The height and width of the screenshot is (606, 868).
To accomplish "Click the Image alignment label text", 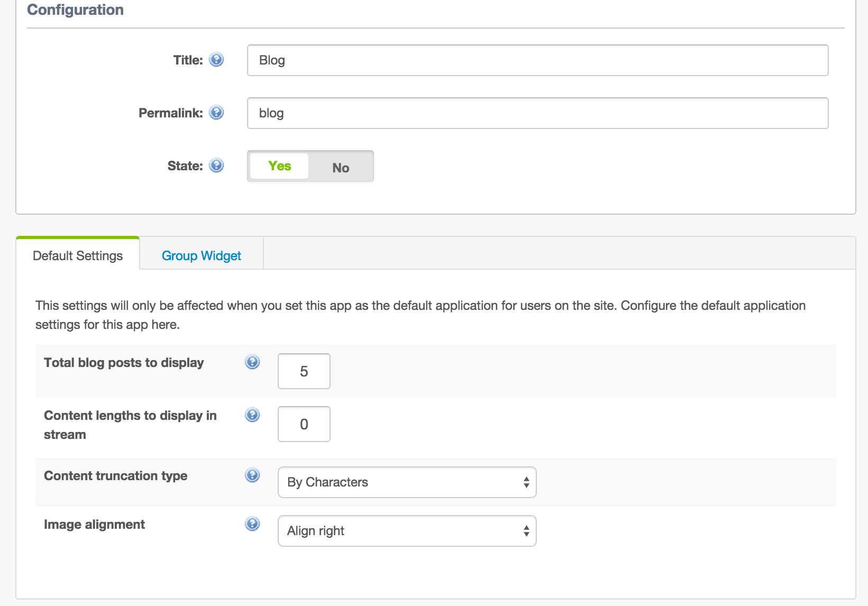I will tap(94, 525).
